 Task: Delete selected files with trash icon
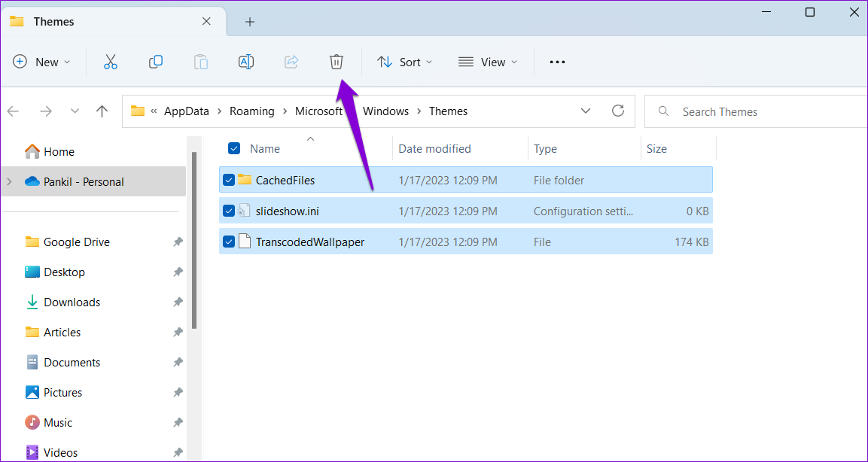point(337,62)
